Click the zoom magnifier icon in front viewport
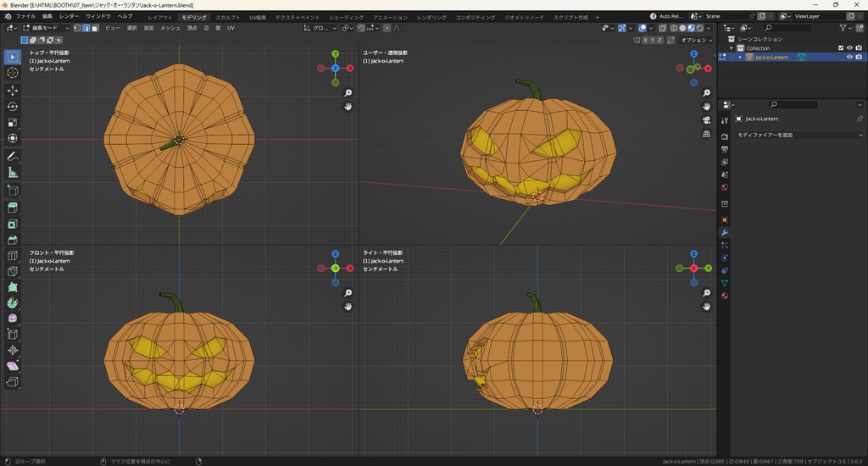Image resolution: width=868 pixels, height=466 pixels. pos(348,293)
